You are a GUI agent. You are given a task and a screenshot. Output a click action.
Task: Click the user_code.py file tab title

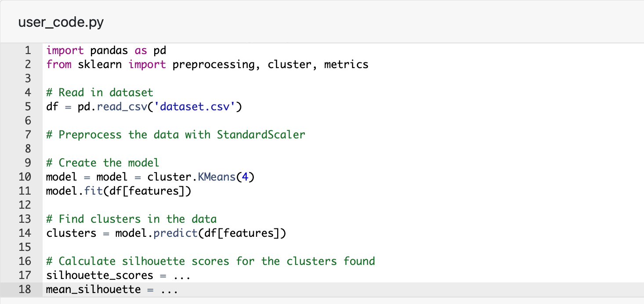tap(61, 22)
